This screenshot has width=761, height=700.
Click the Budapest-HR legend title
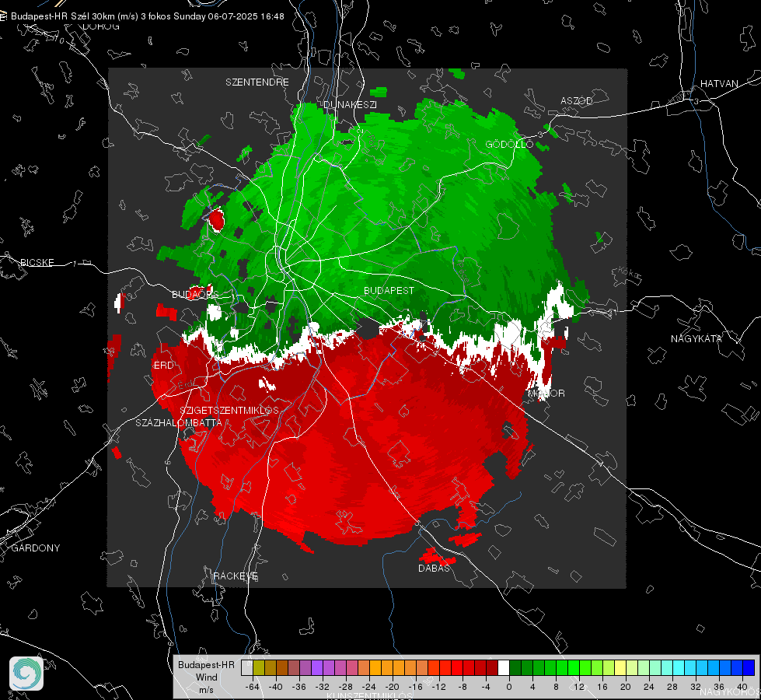(x=206, y=664)
